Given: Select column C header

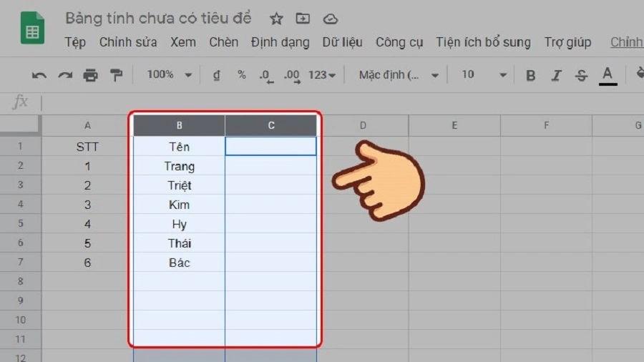Looking at the screenshot, I should (271, 126).
